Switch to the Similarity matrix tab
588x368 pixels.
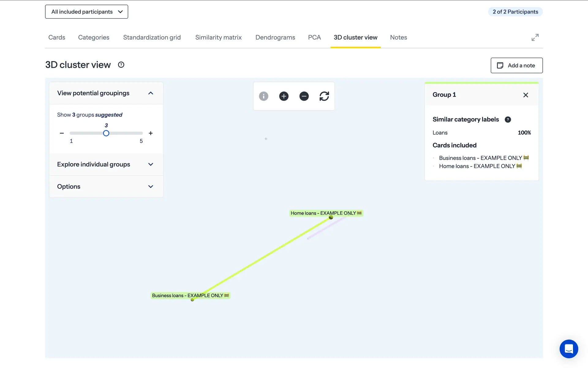click(x=218, y=37)
